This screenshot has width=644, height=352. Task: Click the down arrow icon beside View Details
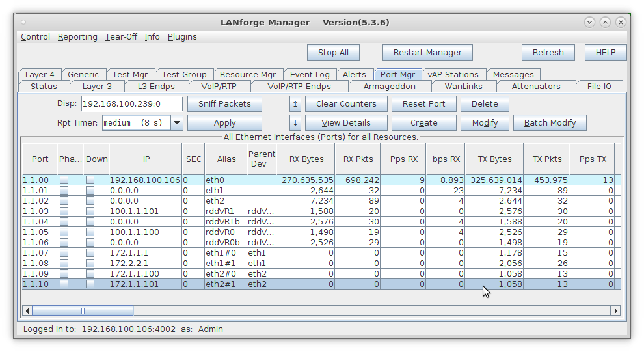[295, 122]
